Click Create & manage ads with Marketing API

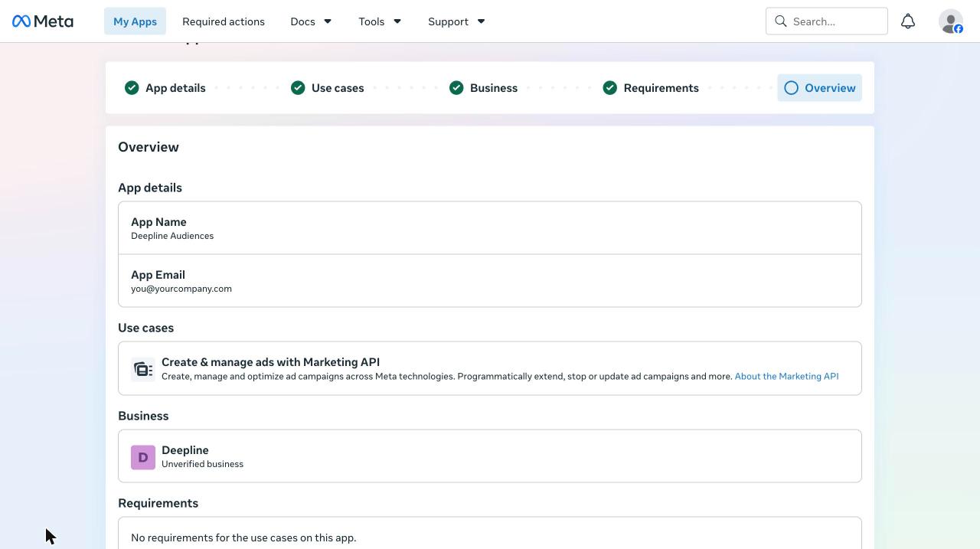pos(270,362)
